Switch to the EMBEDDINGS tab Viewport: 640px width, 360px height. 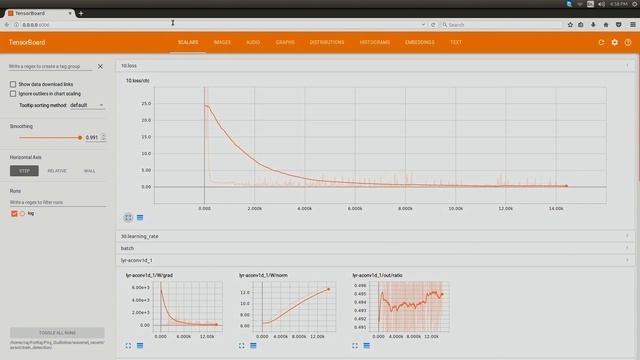[420, 42]
